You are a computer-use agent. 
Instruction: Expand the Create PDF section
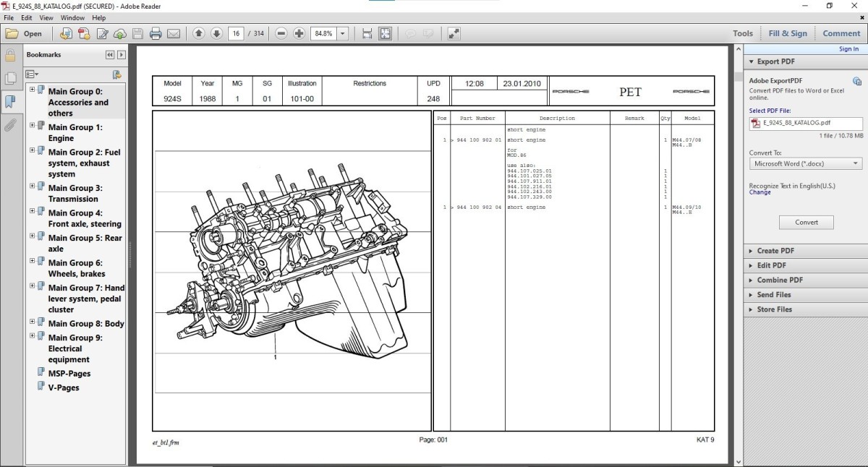click(x=806, y=251)
